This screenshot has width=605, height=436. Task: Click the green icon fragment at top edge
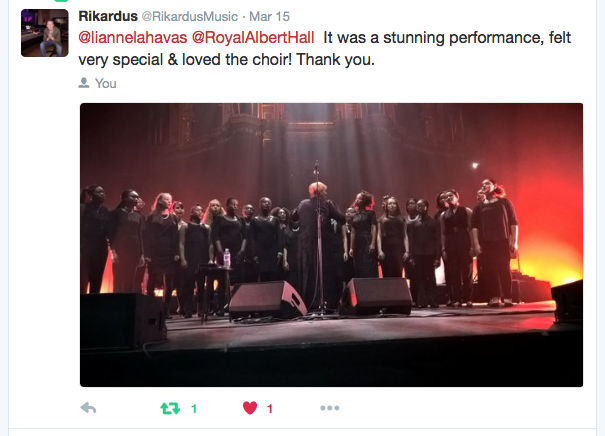click(x=61, y=1)
